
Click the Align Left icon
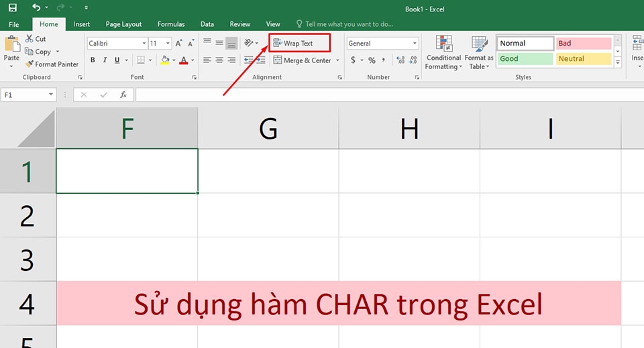(207, 60)
